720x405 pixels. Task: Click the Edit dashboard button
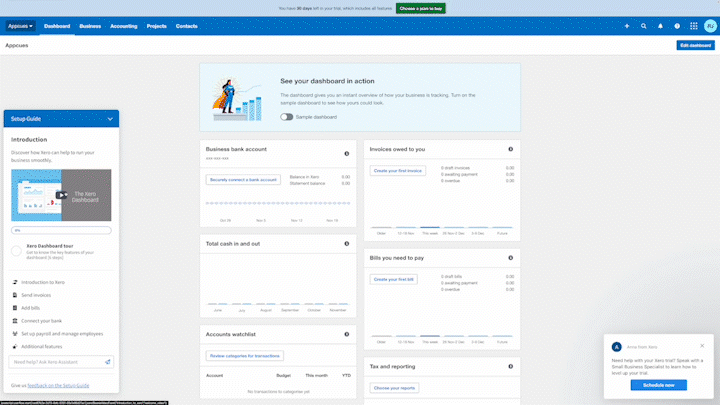tap(695, 45)
